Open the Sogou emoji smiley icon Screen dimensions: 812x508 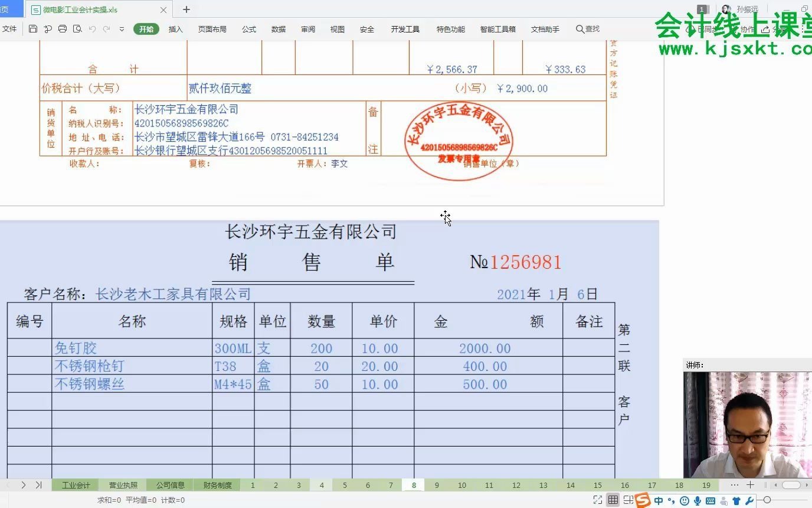pos(685,501)
